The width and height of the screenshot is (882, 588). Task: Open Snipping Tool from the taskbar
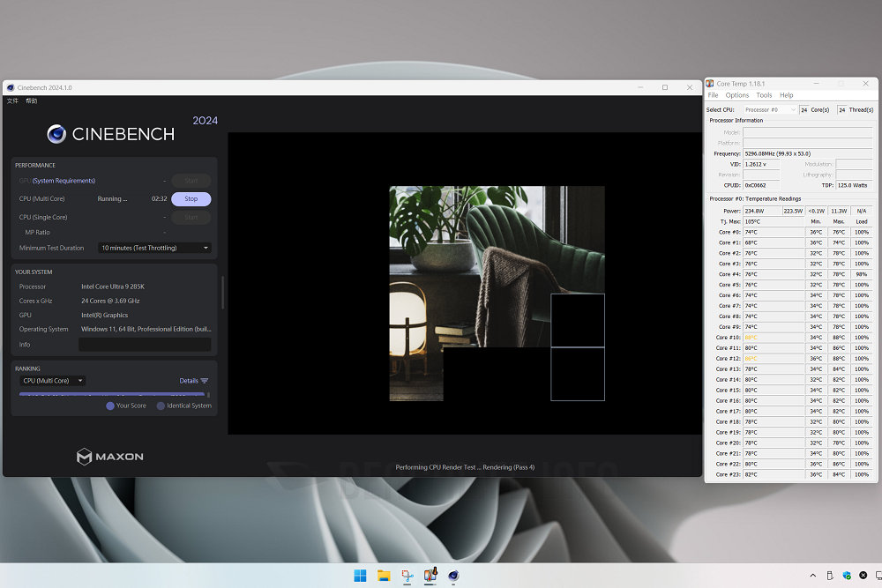click(x=407, y=575)
